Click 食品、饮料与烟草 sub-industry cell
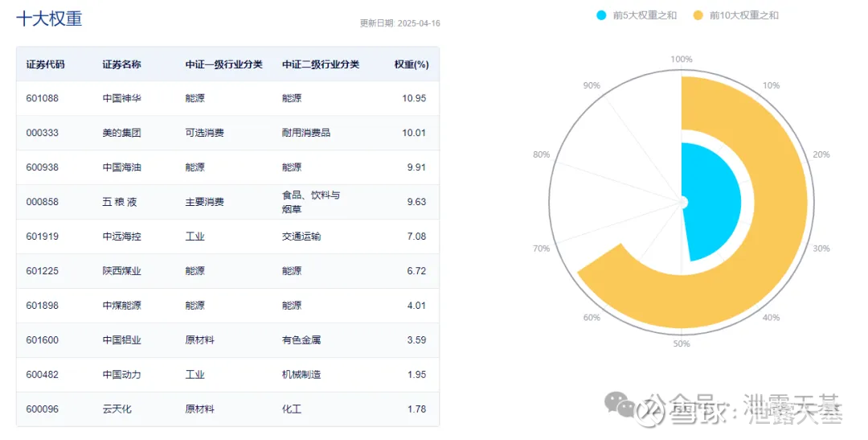The height and width of the screenshot is (440, 868). pyautogui.click(x=310, y=202)
